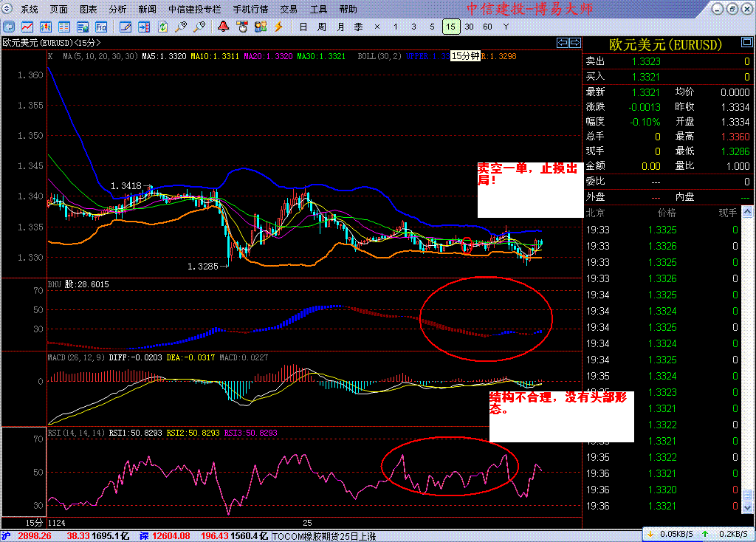The width and height of the screenshot is (756, 542).
Task: Click the 买入 price 1.3321
Action: click(x=645, y=77)
